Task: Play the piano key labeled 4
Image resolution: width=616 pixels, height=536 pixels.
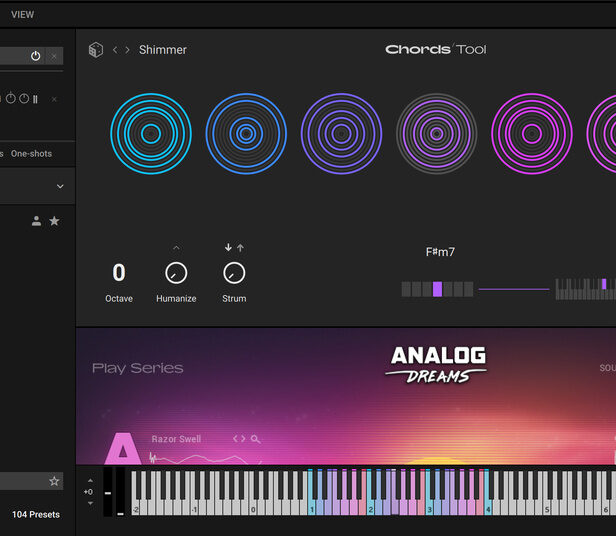Action: coord(488,506)
